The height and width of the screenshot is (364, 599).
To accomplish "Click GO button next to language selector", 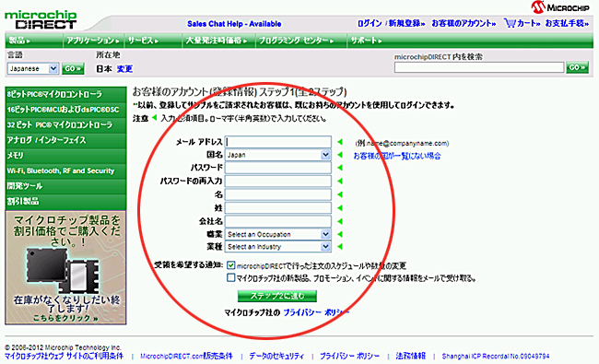I will (73, 69).
